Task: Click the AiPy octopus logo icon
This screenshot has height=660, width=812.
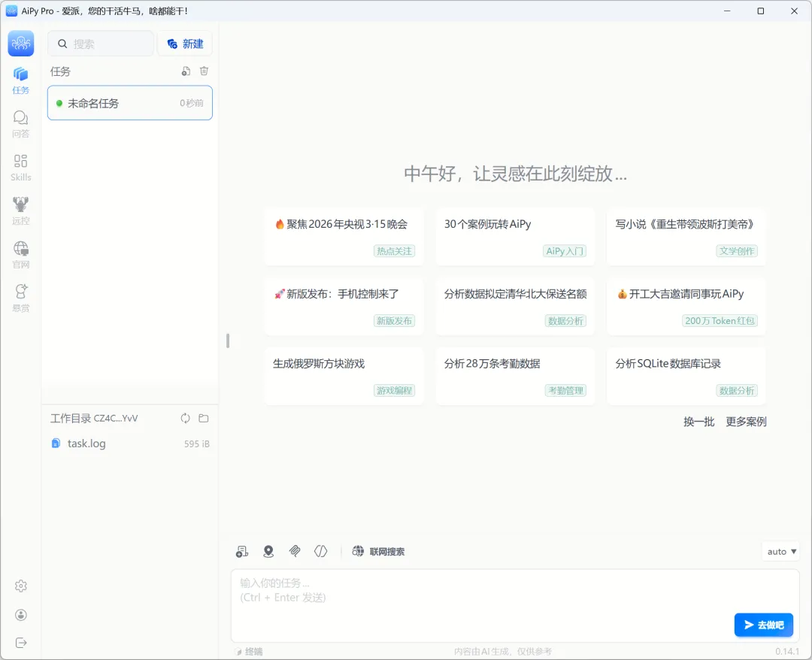Action: coord(21,43)
